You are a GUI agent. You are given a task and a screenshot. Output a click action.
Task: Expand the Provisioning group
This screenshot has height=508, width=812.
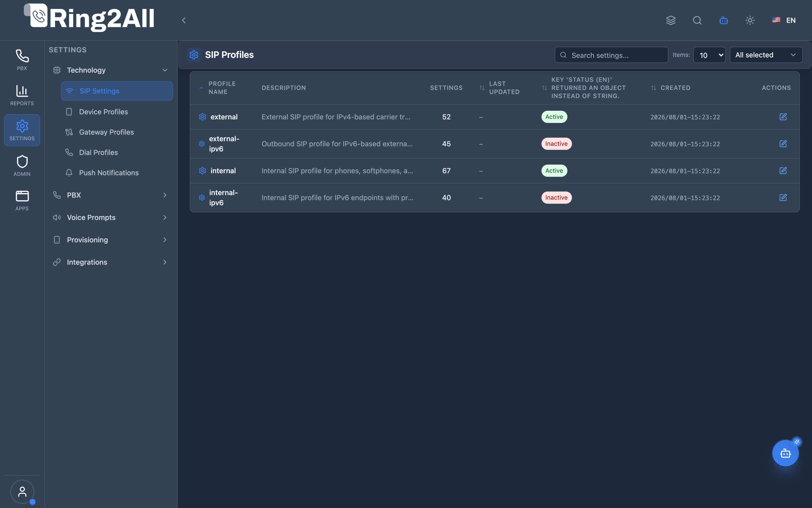(110, 240)
